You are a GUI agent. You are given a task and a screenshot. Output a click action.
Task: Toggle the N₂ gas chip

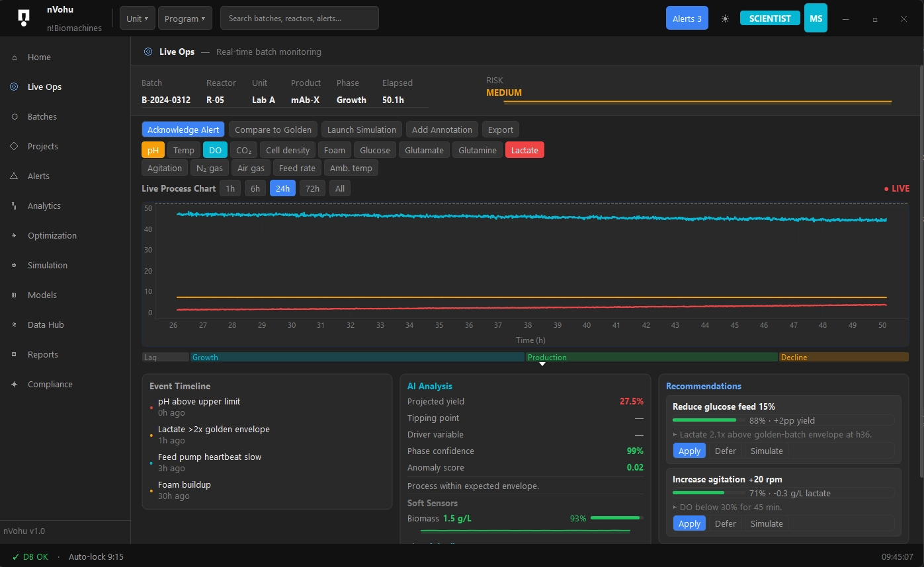point(210,168)
